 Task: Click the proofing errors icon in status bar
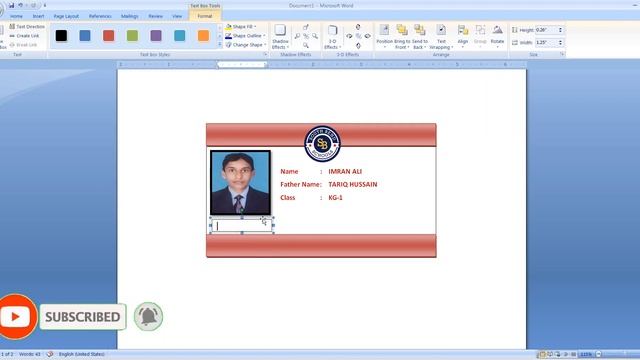pos(50,354)
